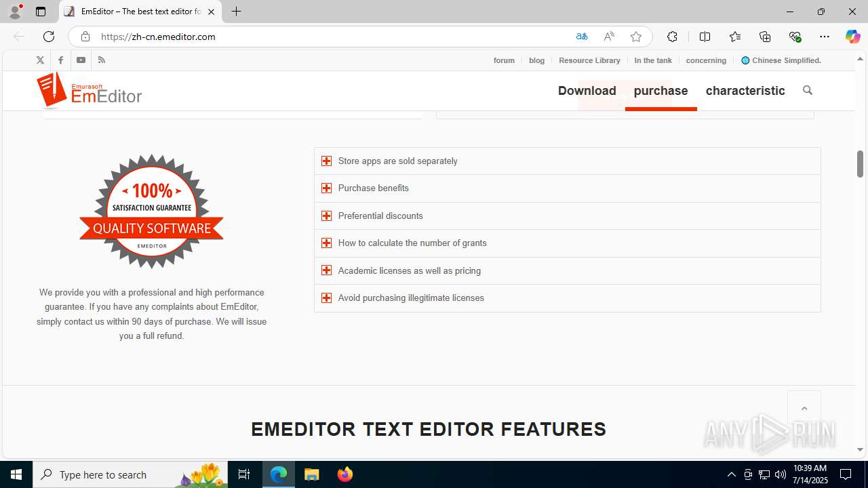Select the EmEditor browser tab
868x488 pixels.
pos(140,12)
